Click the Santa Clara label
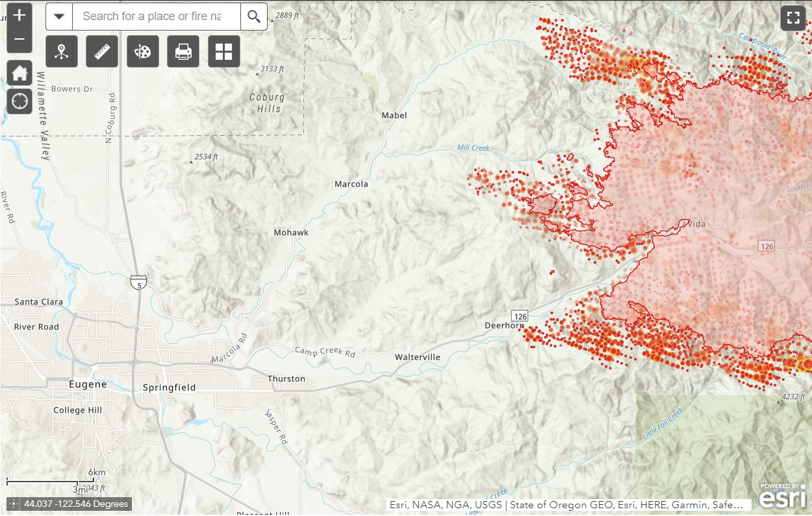This screenshot has height=516, width=812. point(39,302)
